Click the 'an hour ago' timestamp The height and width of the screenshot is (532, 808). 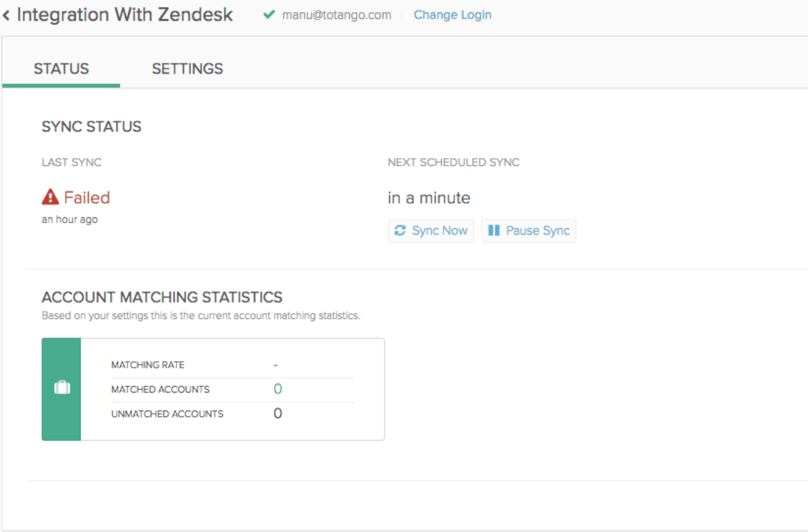point(69,220)
